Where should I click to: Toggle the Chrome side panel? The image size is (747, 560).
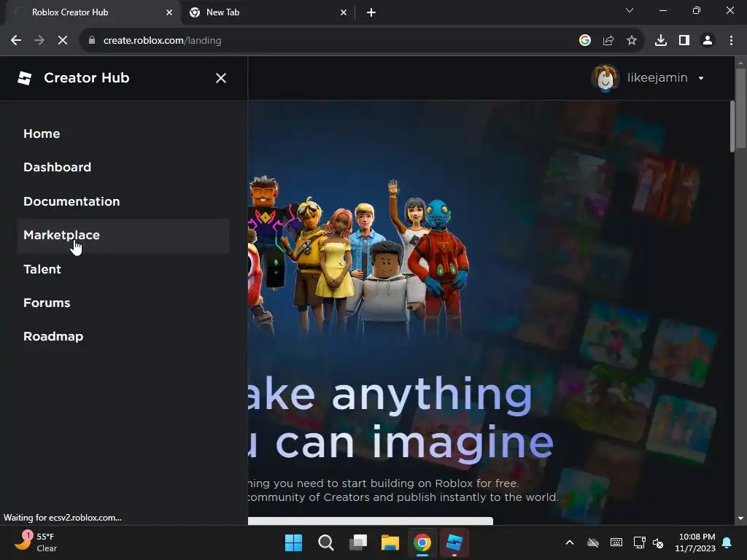[x=684, y=41]
